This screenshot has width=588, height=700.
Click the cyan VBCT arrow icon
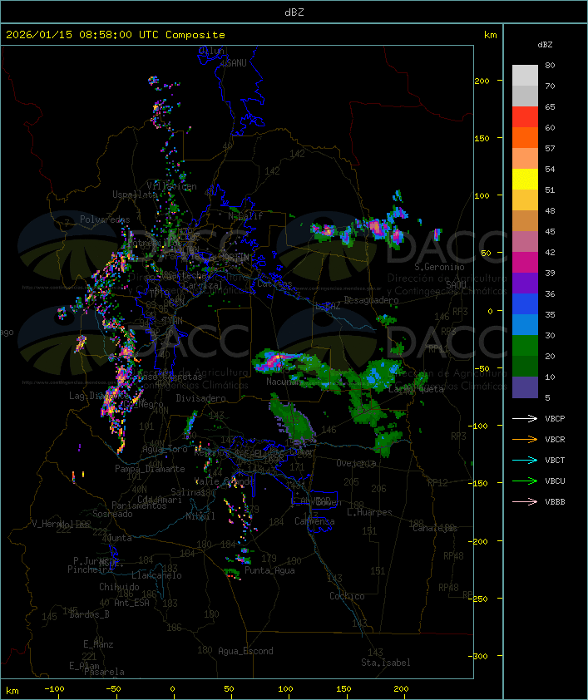coord(525,460)
